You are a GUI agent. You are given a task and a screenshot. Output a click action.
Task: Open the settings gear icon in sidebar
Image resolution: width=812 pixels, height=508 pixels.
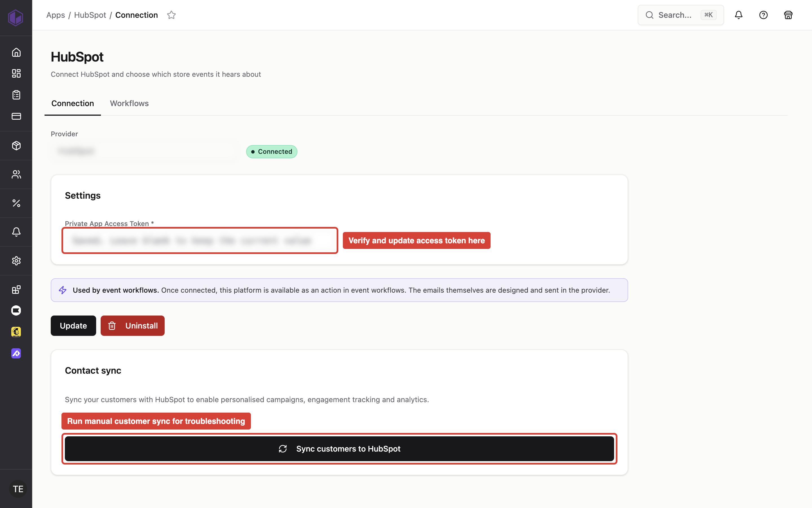point(16,261)
